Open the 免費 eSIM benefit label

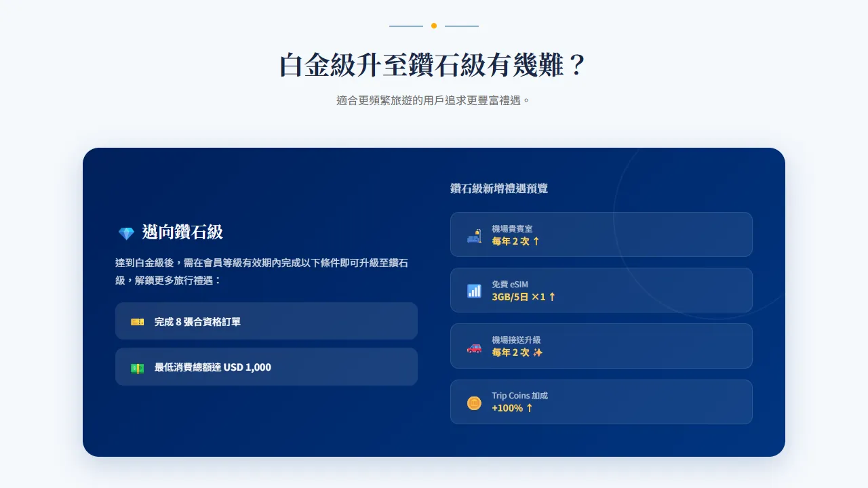point(510,285)
